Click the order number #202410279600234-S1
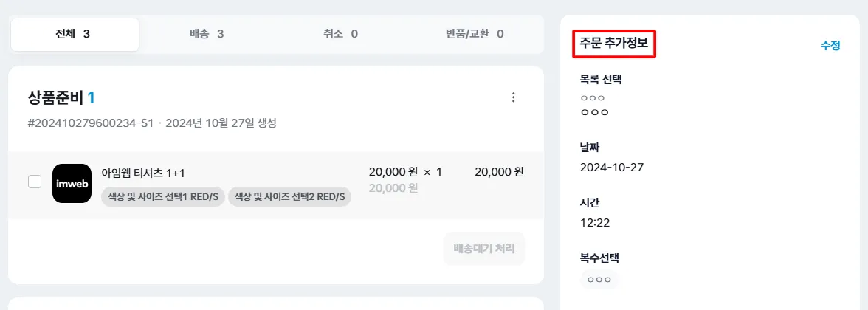 point(90,123)
